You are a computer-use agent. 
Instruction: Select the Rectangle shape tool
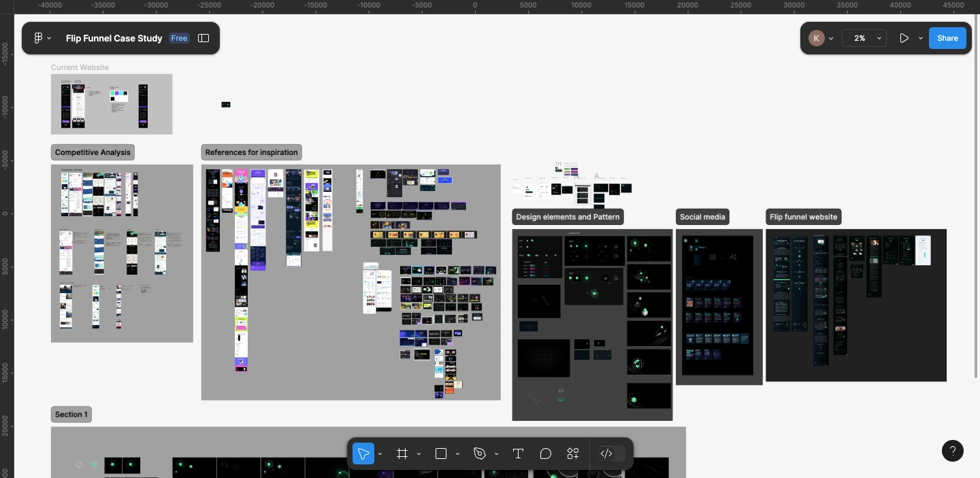click(x=440, y=454)
